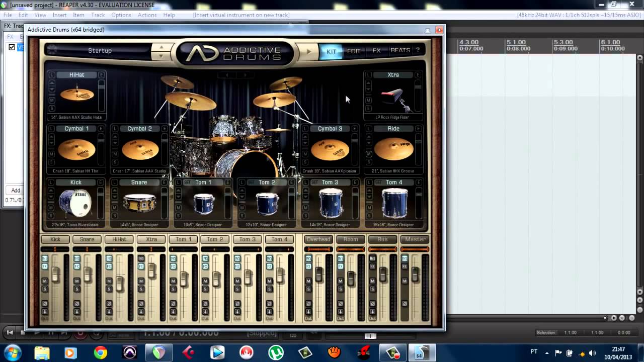Mute the HiHat mixer channel
Image resolution: width=644 pixels, height=362 pixels.
[109, 281]
